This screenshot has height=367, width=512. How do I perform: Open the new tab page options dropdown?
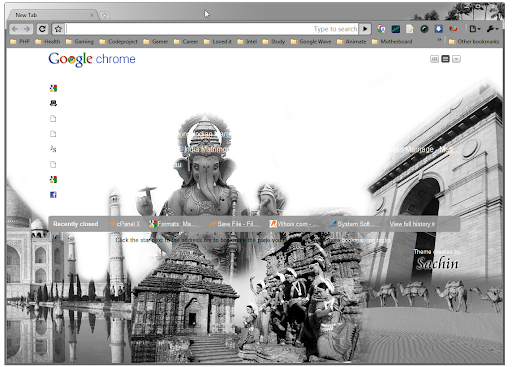[456, 59]
